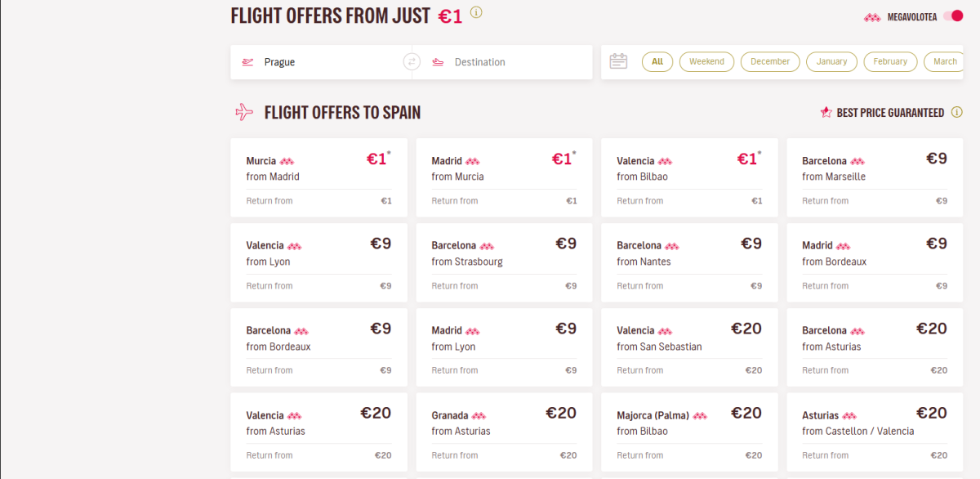Choose the February month filter
The width and height of the screenshot is (980, 479).
point(889,61)
